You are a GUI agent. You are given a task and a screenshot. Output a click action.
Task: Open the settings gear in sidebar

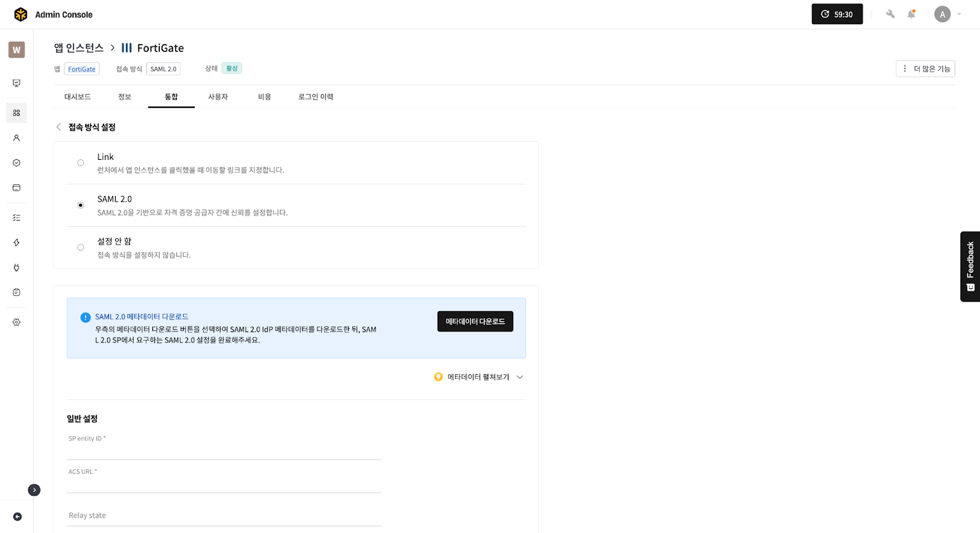coord(17,322)
